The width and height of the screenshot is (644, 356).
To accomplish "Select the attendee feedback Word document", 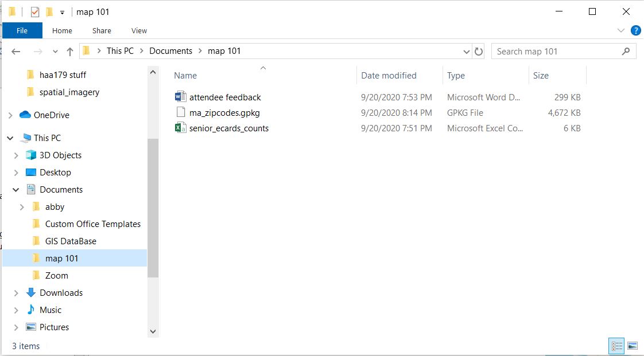I will [x=224, y=97].
